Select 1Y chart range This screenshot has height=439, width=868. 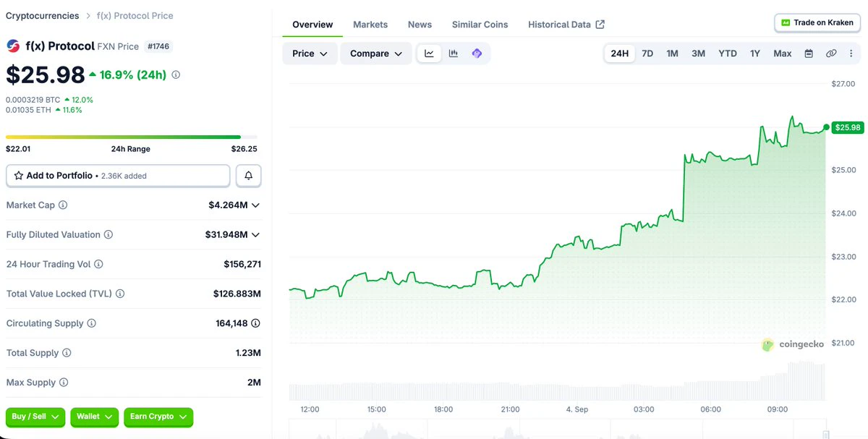coord(755,54)
